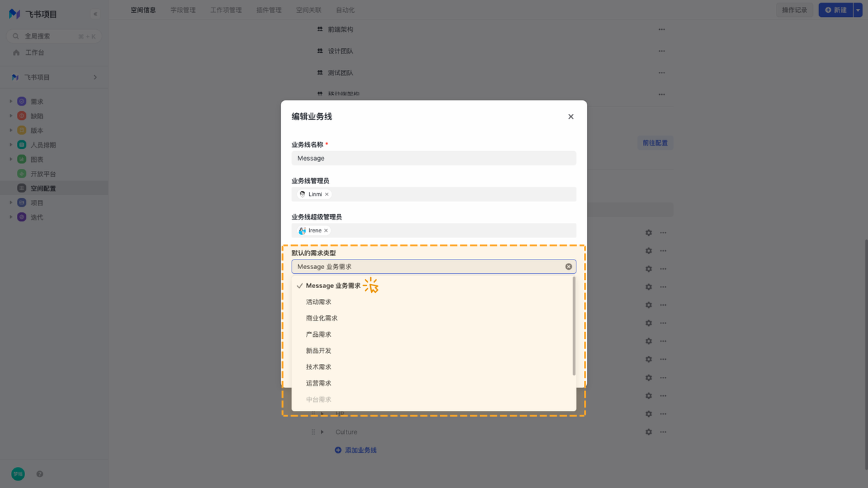Expand the 缺陷 tree item
Image resolution: width=868 pixels, height=488 pixels.
(11, 116)
